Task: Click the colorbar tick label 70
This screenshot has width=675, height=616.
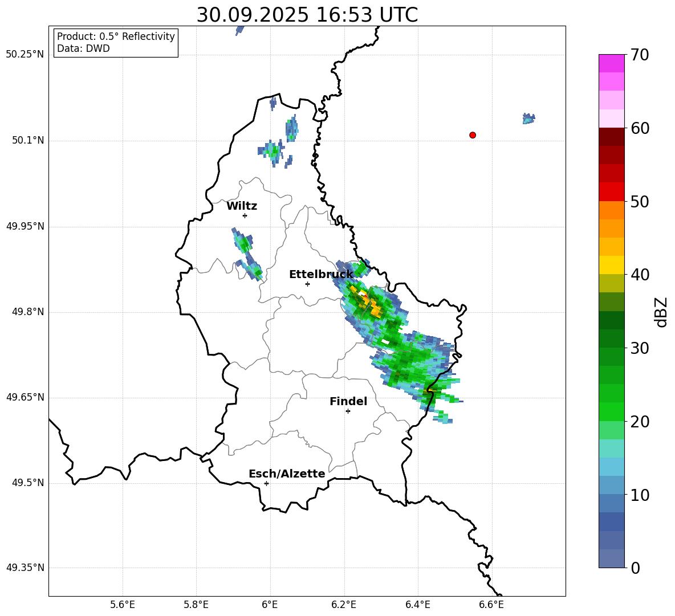Action: pos(640,55)
